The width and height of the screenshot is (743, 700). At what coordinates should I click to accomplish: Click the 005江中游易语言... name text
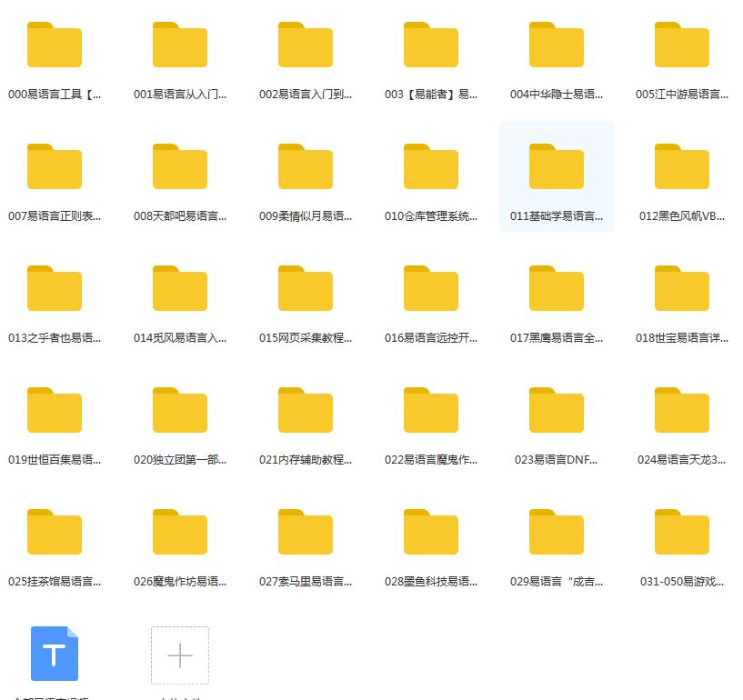tap(682, 95)
